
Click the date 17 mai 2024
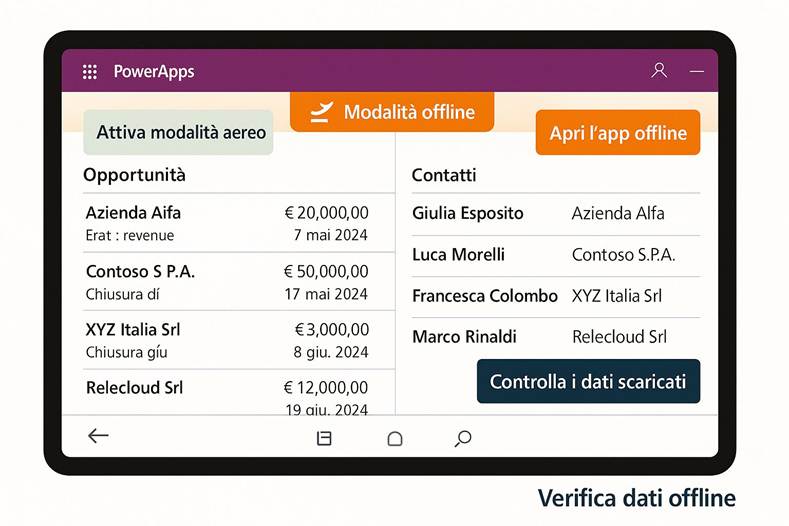point(326,294)
